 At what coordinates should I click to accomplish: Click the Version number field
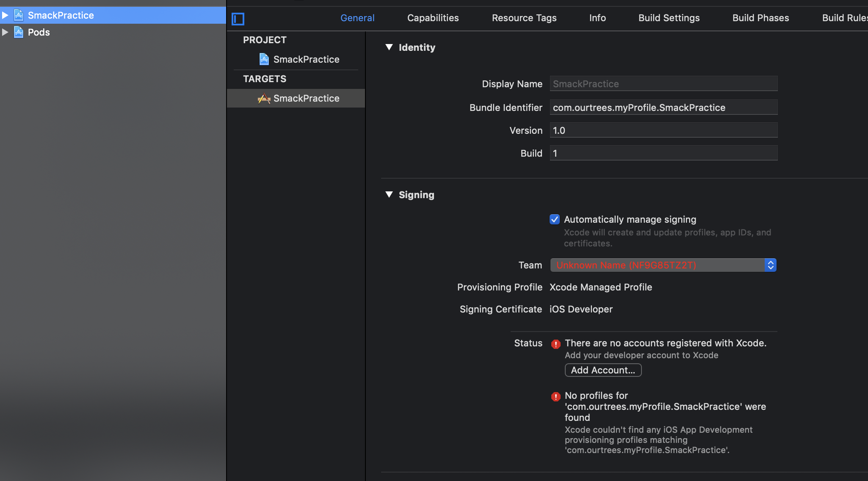coord(663,130)
